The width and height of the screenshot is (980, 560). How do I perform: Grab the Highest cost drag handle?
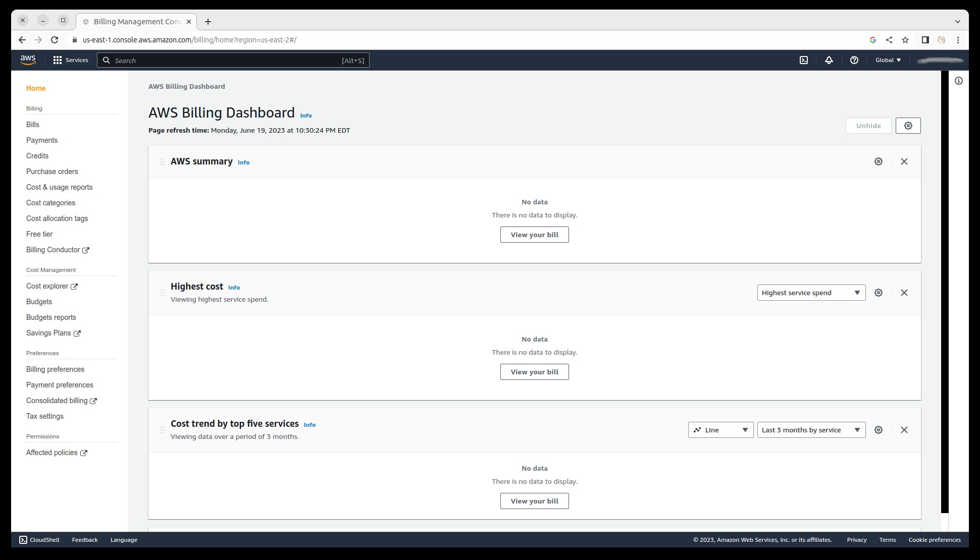tap(163, 293)
